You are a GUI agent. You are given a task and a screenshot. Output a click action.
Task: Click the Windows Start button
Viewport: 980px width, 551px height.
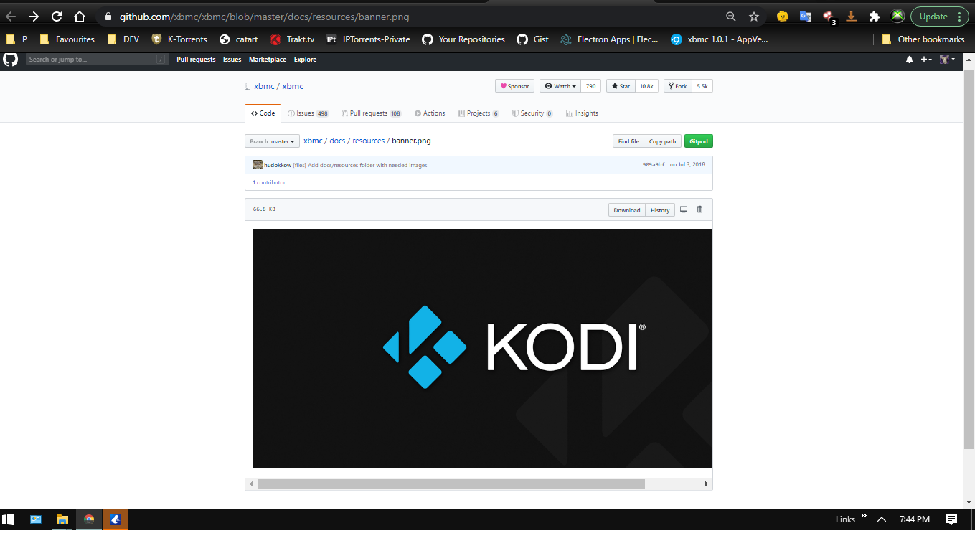pos(9,519)
